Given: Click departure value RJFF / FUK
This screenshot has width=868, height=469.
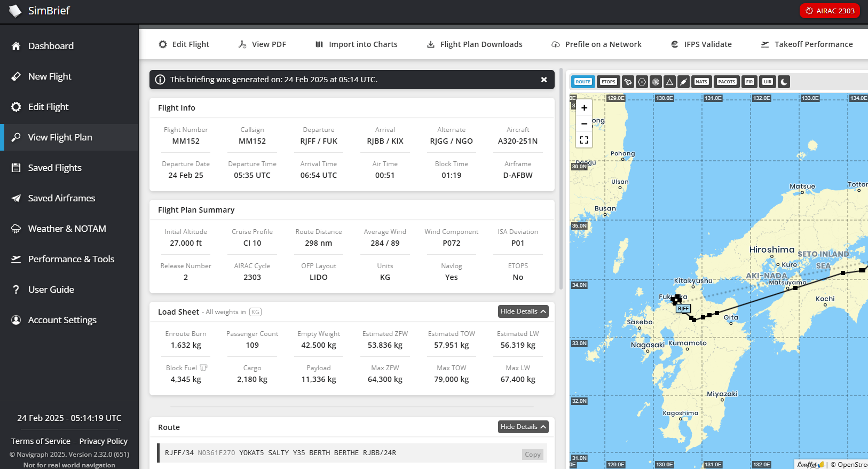Looking at the screenshot, I should point(319,141).
